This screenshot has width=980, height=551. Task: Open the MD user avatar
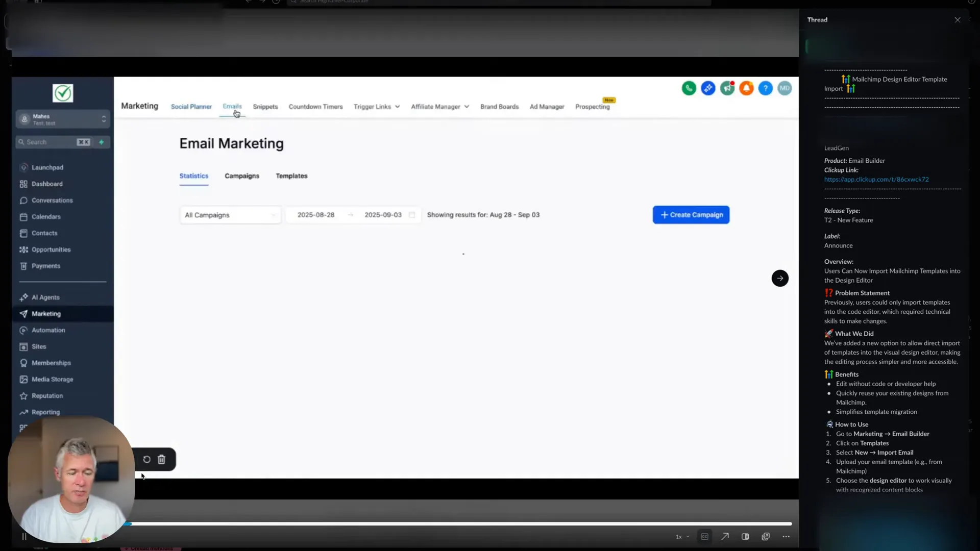785,88
